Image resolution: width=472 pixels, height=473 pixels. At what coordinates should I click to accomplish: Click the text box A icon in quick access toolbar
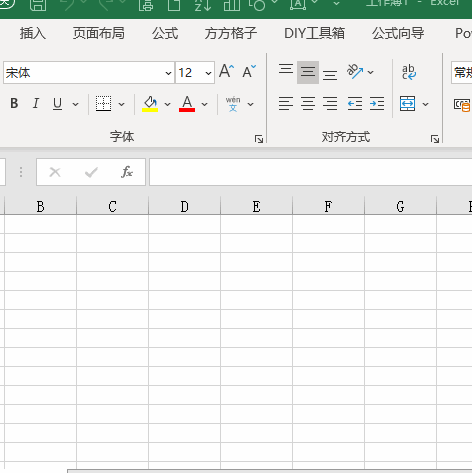point(298,5)
